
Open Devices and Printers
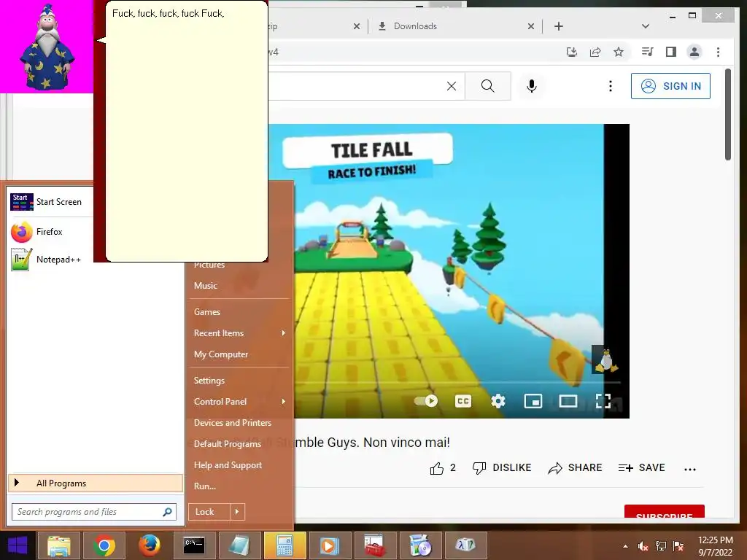[x=232, y=423]
